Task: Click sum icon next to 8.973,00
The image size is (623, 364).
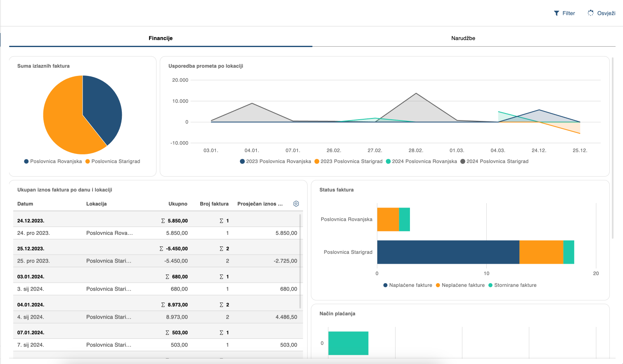Action: click(163, 305)
